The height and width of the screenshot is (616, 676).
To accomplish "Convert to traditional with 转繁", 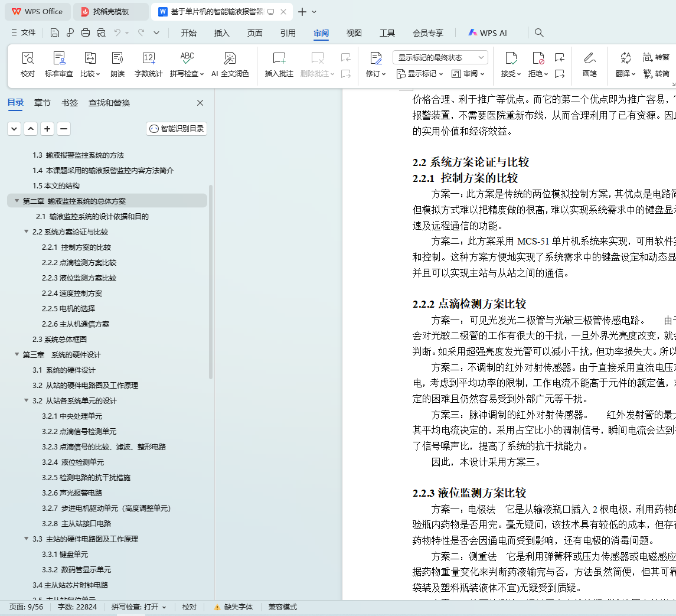I will click(656, 57).
